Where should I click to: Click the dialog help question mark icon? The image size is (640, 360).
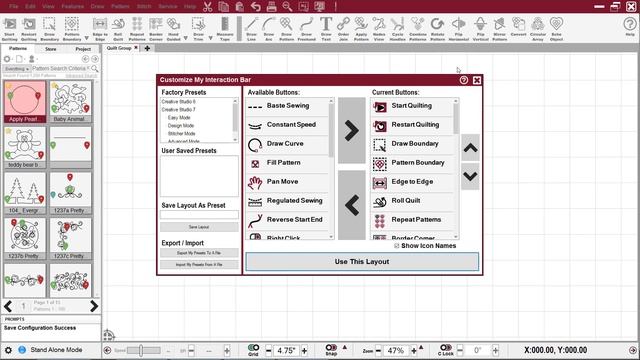coord(464,80)
